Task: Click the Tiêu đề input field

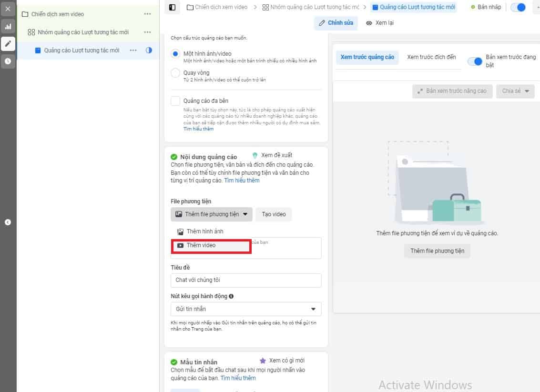Action: click(246, 280)
